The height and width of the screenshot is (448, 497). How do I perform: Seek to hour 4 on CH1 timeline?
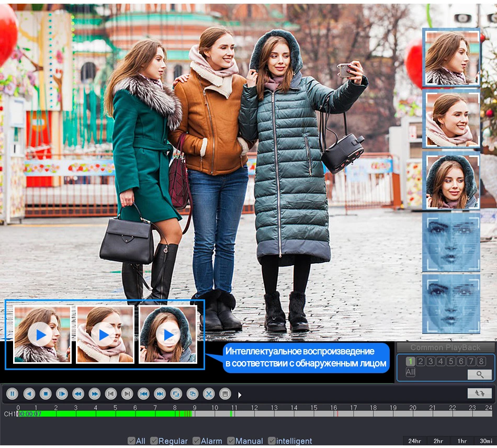tap(96, 414)
